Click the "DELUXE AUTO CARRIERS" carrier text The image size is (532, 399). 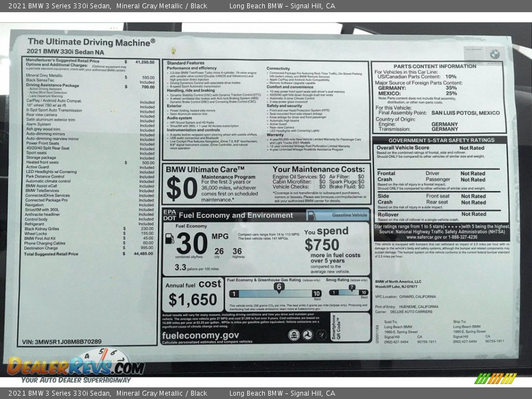(411, 312)
